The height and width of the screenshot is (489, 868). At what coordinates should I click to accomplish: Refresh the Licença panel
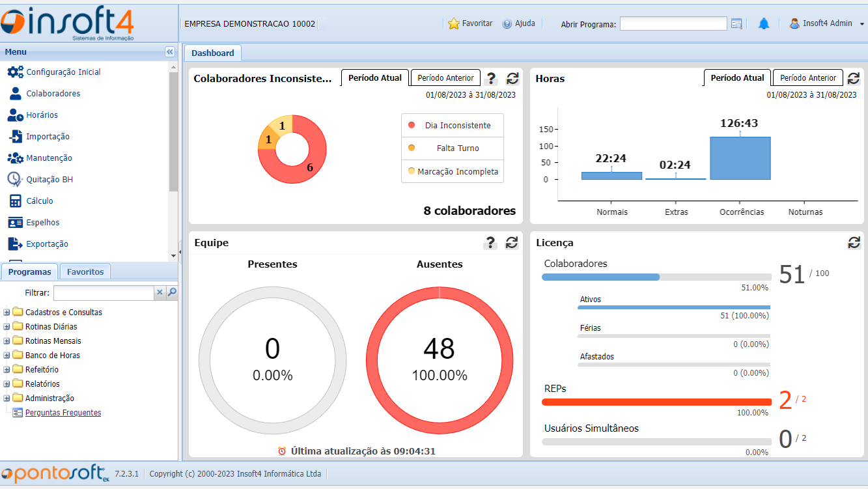[853, 242]
